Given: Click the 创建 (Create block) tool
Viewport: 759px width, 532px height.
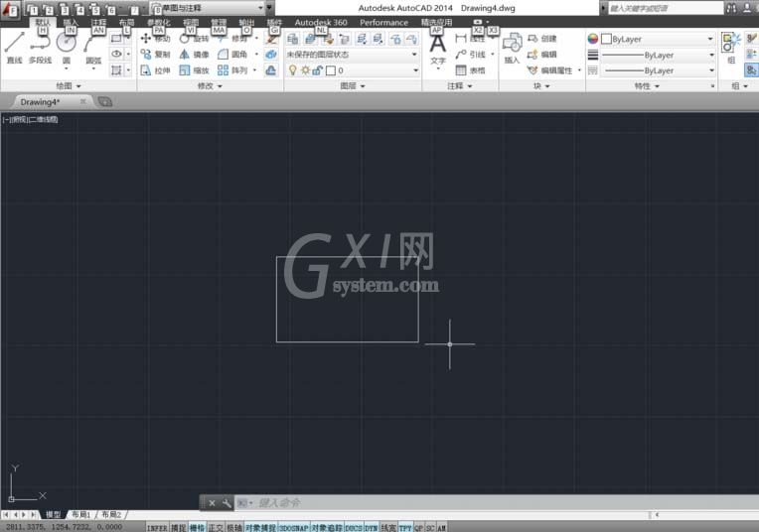Looking at the screenshot, I should tap(542, 38).
